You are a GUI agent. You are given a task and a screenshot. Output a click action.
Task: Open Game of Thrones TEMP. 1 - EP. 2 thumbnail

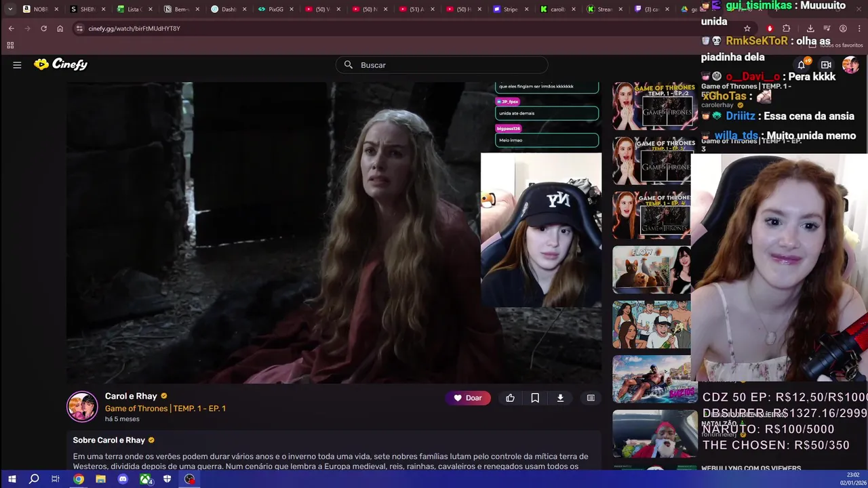click(x=655, y=106)
